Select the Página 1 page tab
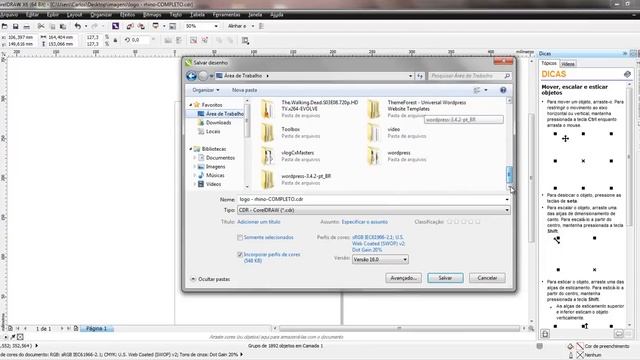Viewport: 640px width, 360px height. pyautogui.click(x=96, y=328)
